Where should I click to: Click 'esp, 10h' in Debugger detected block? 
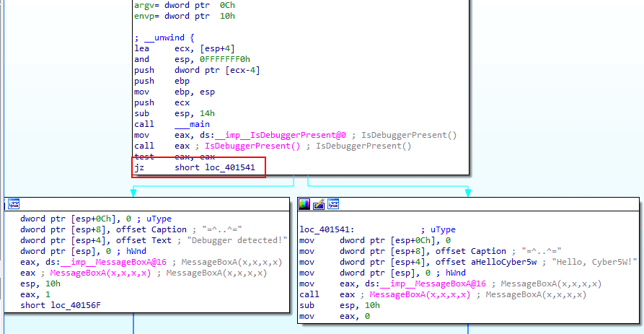[40, 284]
